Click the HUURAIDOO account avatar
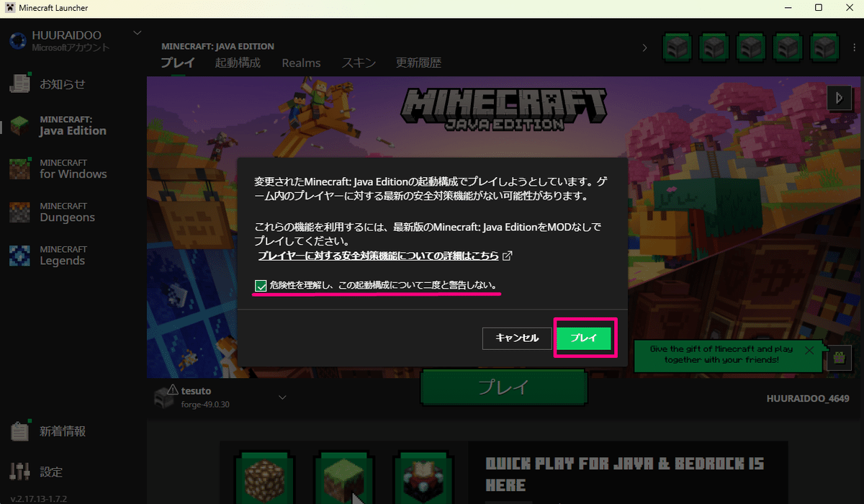Image resolution: width=864 pixels, height=504 pixels. (x=18, y=40)
